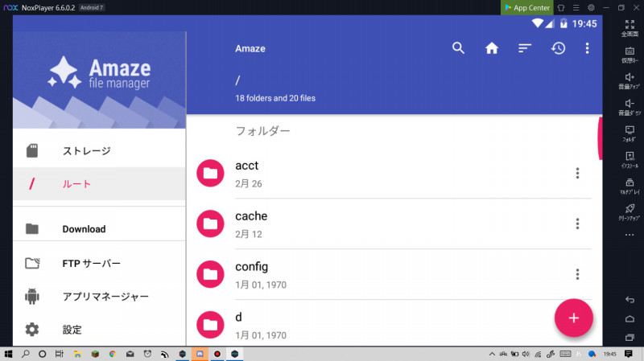Open the acct folder icon
This screenshot has height=361, width=644.
click(210, 173)
